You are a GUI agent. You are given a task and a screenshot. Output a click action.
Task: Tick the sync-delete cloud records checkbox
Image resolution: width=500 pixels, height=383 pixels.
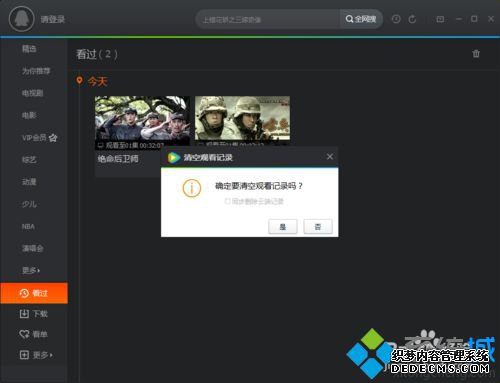tap(227, 201)
